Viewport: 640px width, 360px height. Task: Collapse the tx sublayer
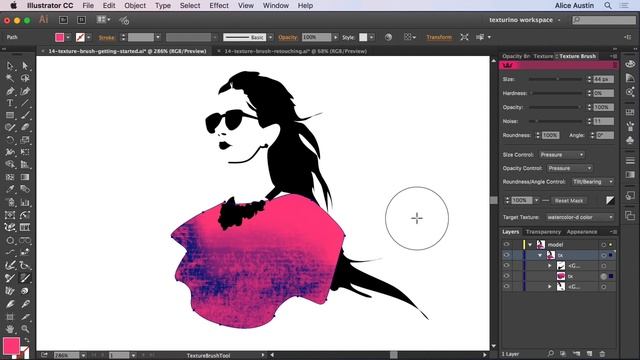pyautogui.click(x=540, y=256)
